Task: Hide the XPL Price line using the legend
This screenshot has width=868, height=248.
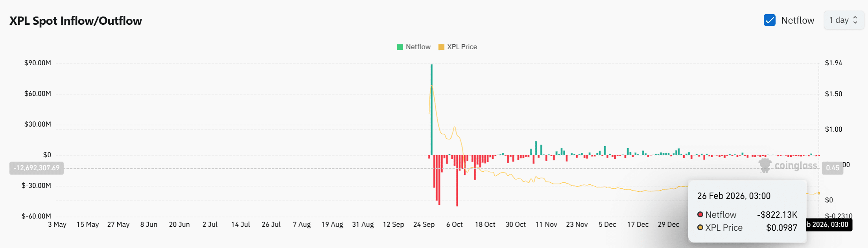Action: point(462,46)
